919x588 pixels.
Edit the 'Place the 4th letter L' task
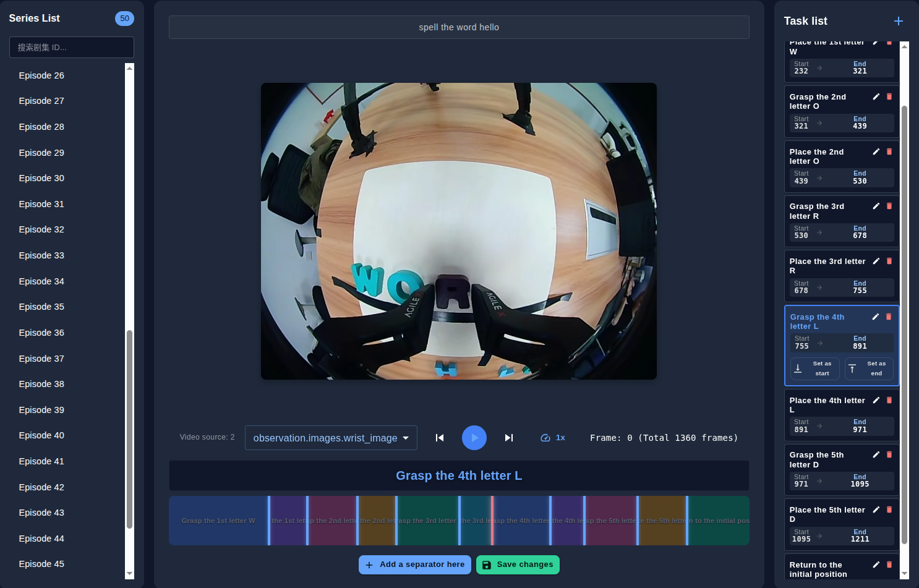click(876, 400)
